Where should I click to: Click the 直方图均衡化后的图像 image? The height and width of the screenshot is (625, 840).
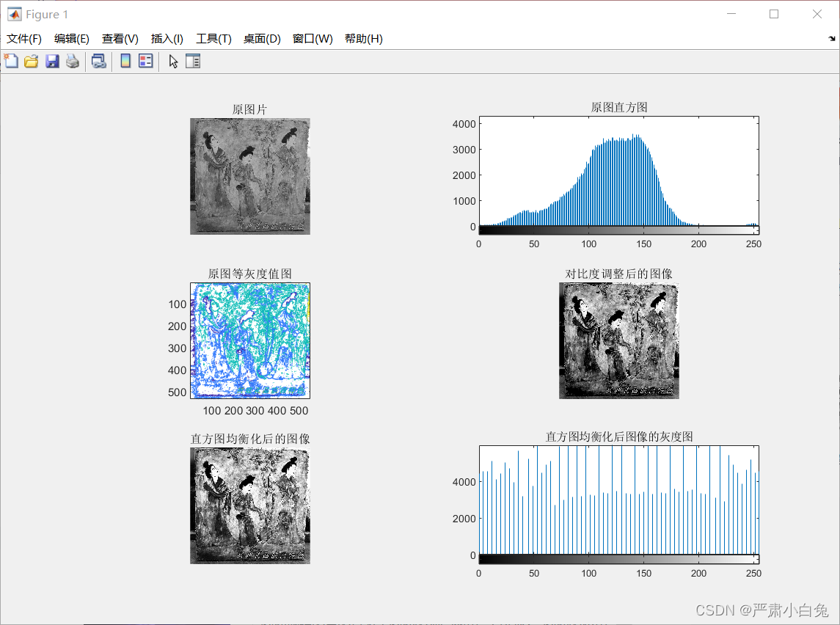pos(250,505)
